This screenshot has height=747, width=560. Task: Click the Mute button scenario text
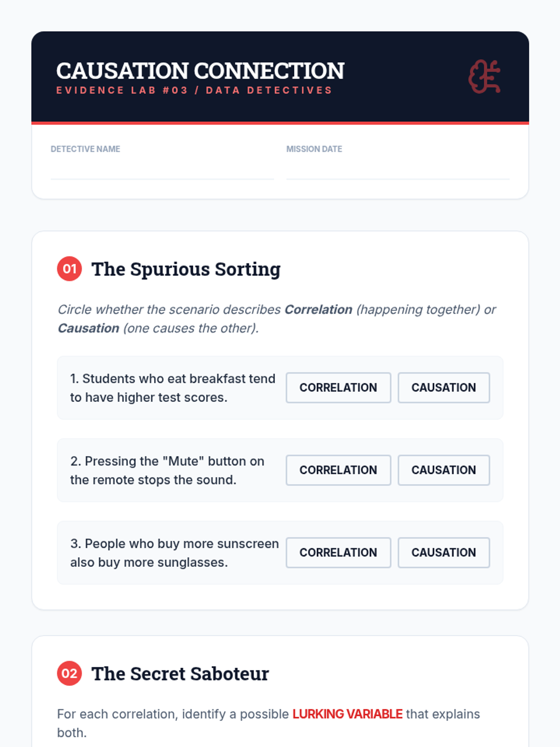point(167,471)
